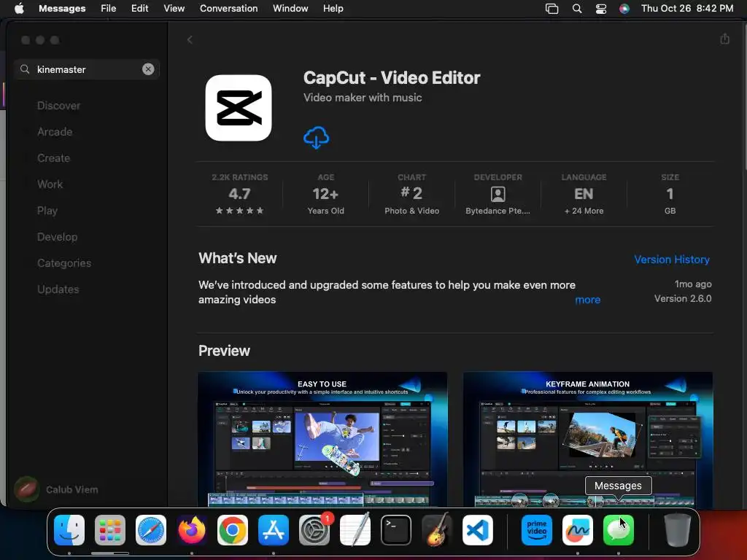Open the Create section
Image resolution: width=747 pixels, height=560 pixels.
(53, 158)
